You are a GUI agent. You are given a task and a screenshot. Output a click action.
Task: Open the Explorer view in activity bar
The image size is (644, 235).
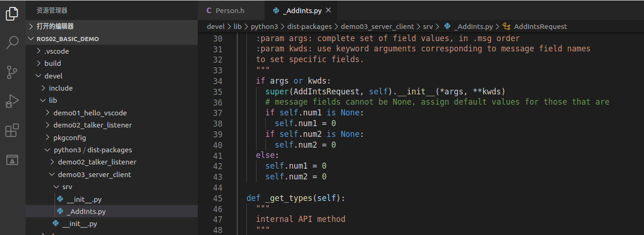pos(12,14)
